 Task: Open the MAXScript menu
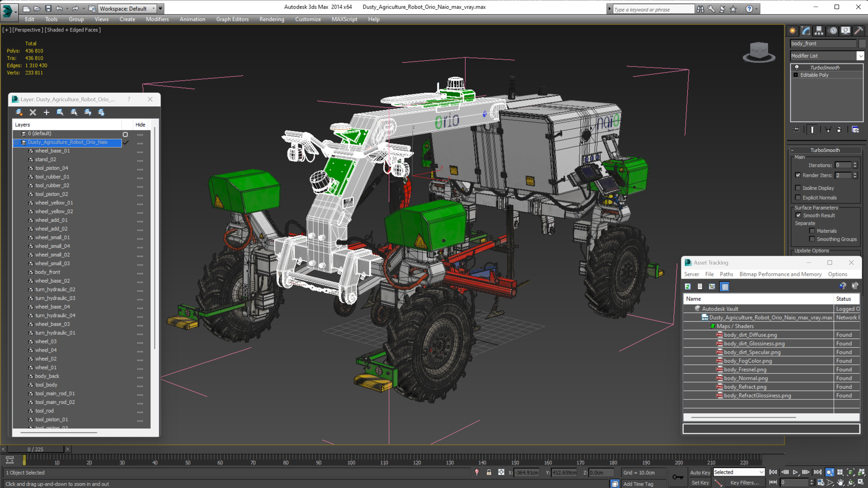(x=344, y=19)
